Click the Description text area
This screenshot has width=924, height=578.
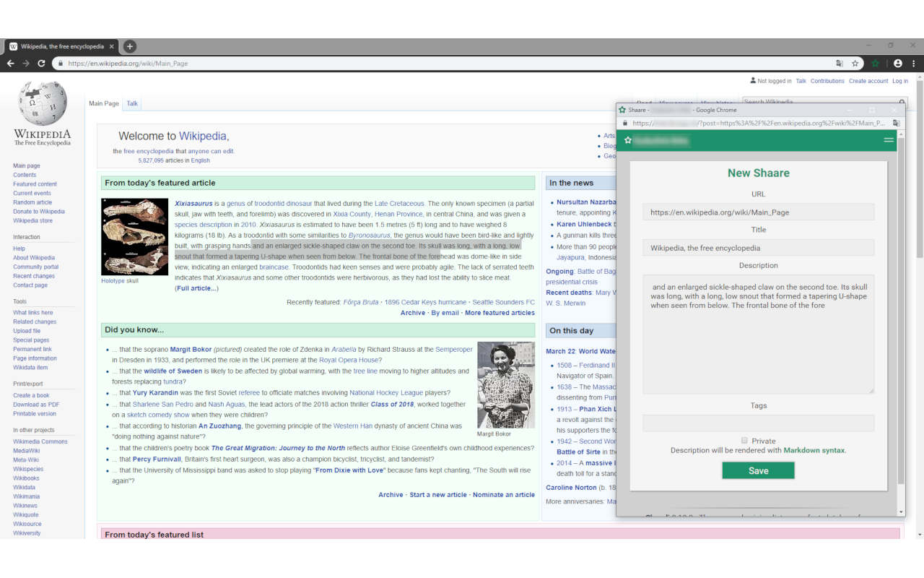[759, 334]
